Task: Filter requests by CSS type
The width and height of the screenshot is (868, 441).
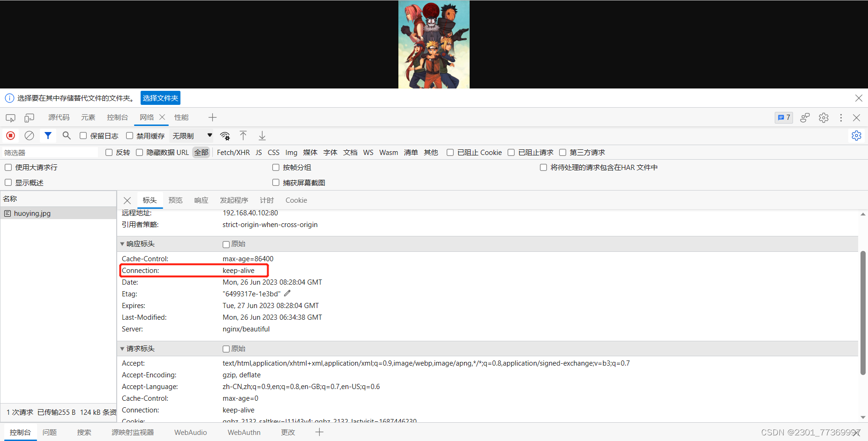Action: coord(274,153)
